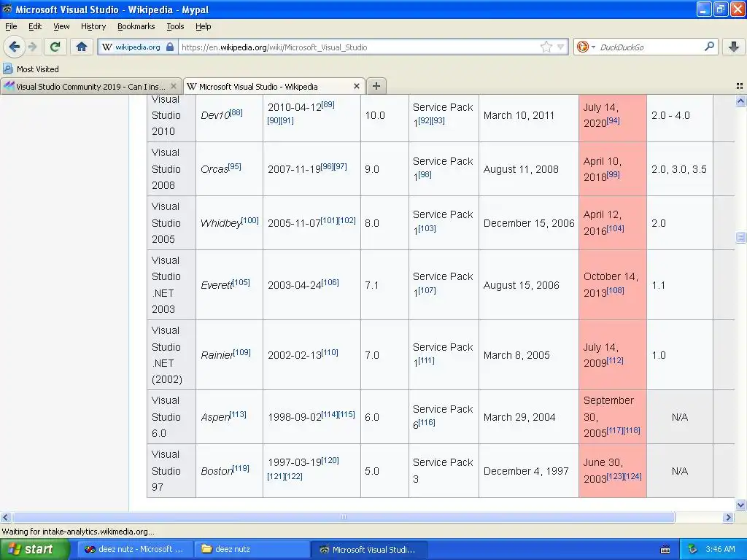Open the Most Visited bookmarks folder
The width and height of the screenshot is (747, 560).
coord(31,69)
